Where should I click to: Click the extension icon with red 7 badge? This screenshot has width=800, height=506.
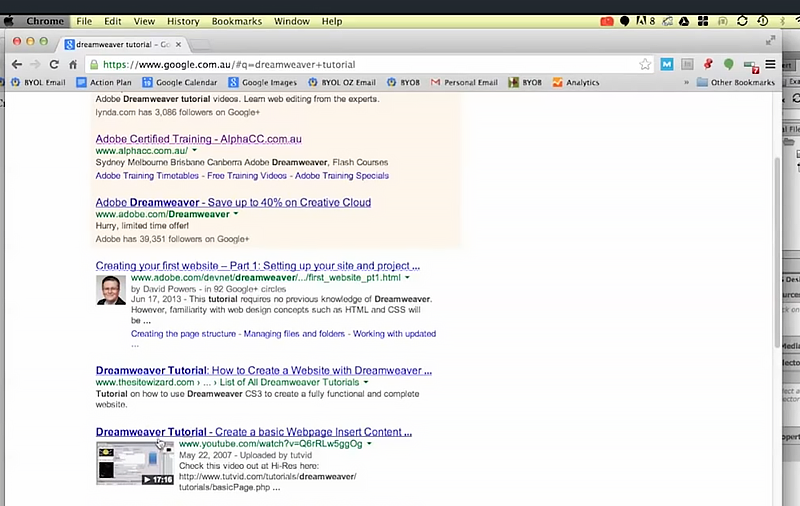751,66
